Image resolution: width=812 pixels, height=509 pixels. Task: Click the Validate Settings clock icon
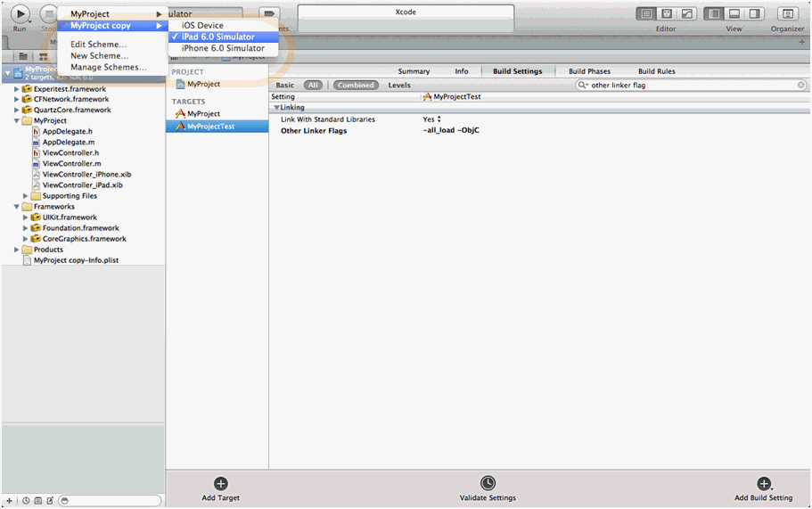click(488, 483)
